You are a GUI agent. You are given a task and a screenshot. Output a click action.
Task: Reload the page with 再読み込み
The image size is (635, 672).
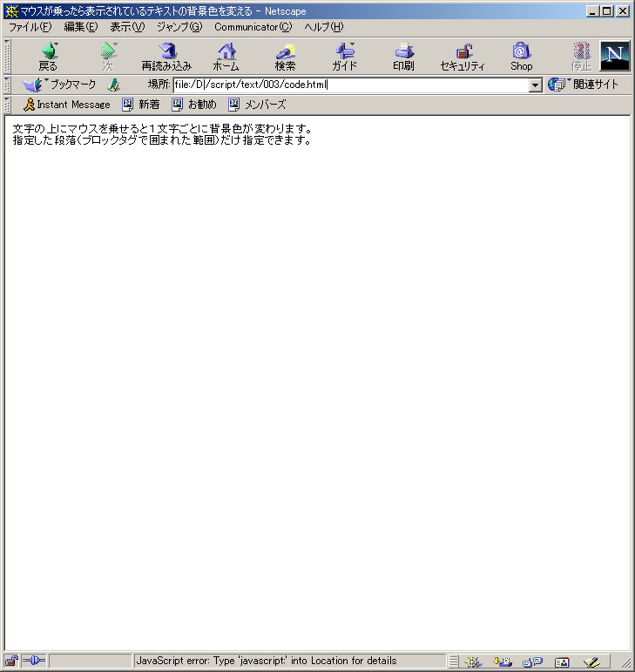coord(167,57)
